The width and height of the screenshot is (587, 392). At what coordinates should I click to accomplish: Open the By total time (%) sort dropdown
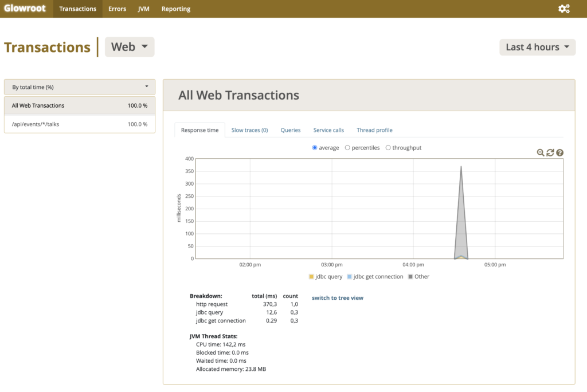(x=80, y=87)
